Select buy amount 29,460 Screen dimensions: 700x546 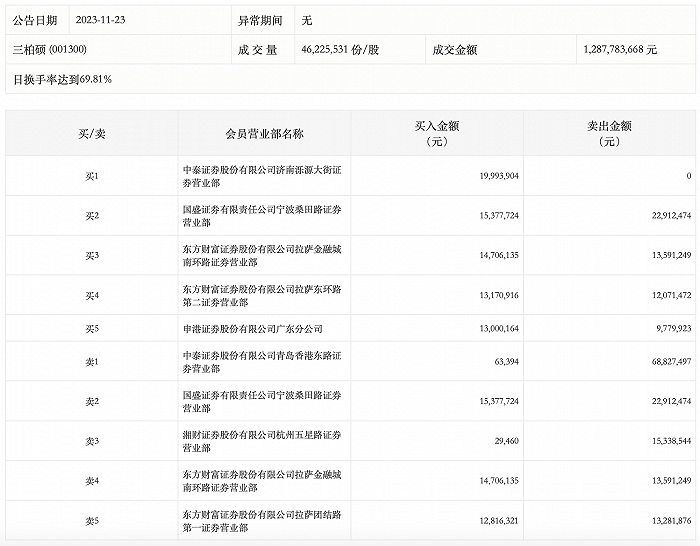507,441
